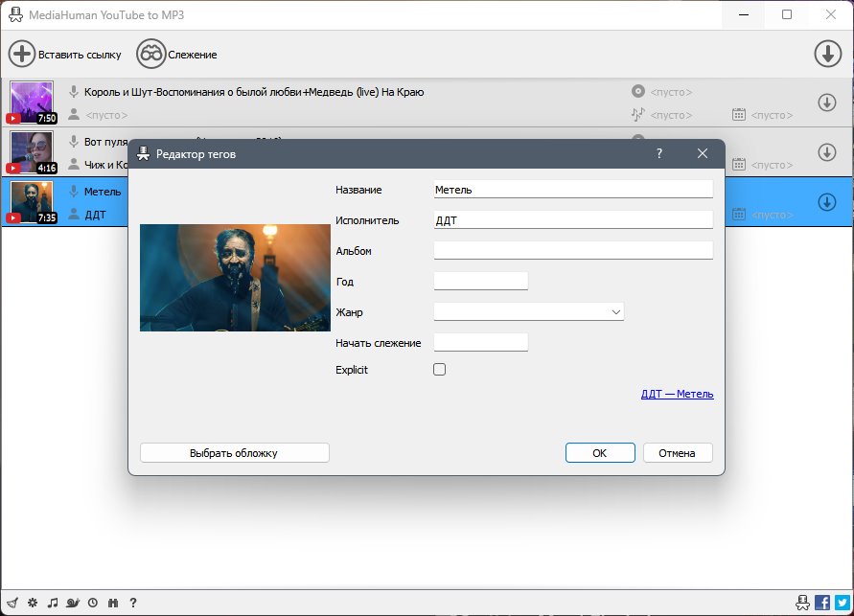Click year calendar icon in Король и Шут row

739,114
